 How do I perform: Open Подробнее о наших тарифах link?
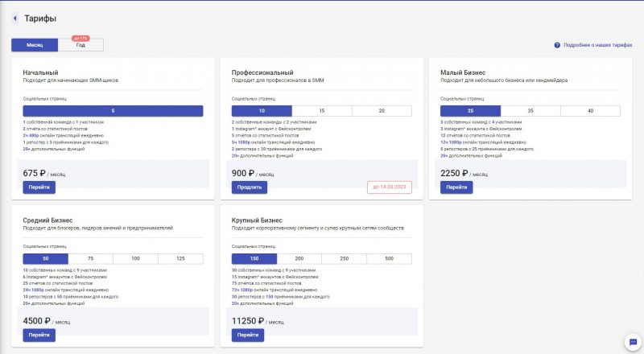click(598, 45)
